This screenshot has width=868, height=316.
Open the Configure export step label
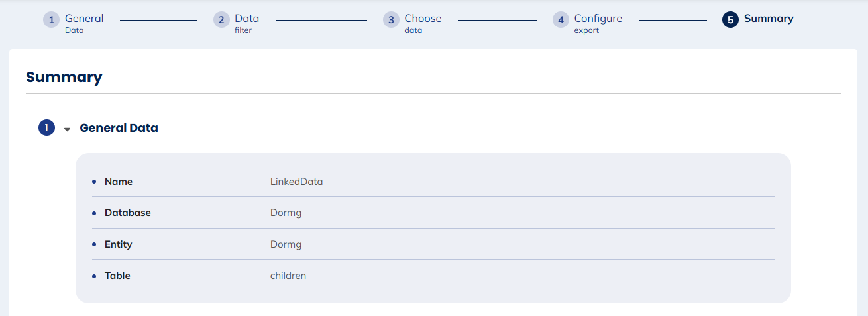point(598,23)
